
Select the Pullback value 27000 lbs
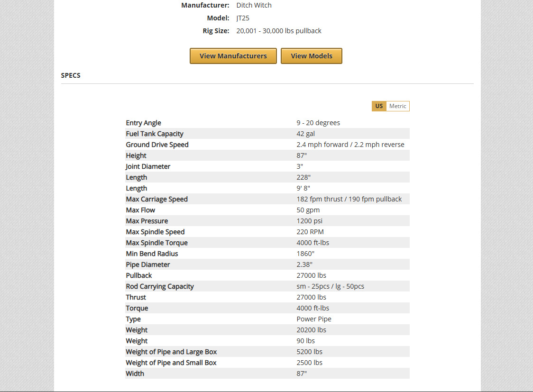(x=312, y=275)
